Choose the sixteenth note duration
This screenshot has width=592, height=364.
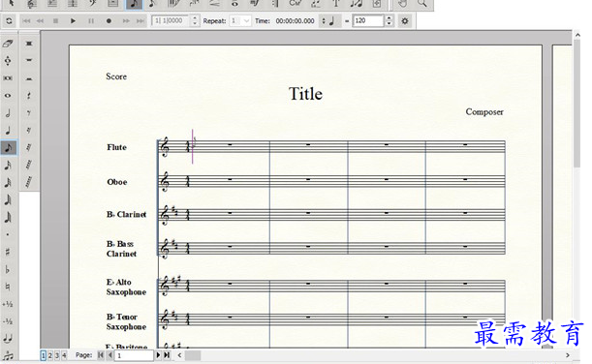(8, 165)
